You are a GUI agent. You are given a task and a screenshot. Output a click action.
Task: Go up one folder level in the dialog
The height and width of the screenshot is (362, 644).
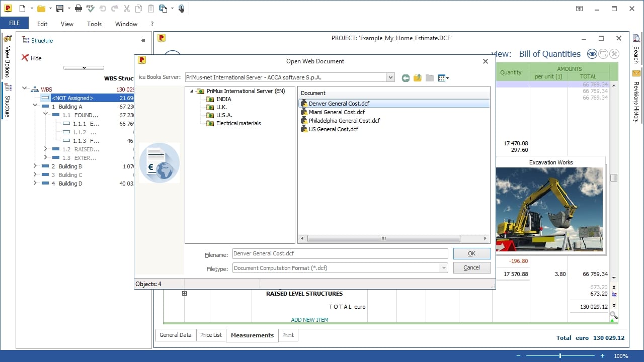(418, 78)
